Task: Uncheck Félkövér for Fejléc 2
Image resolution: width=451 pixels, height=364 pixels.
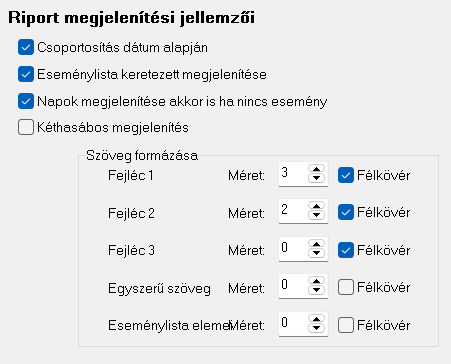Action: point(346,212)
